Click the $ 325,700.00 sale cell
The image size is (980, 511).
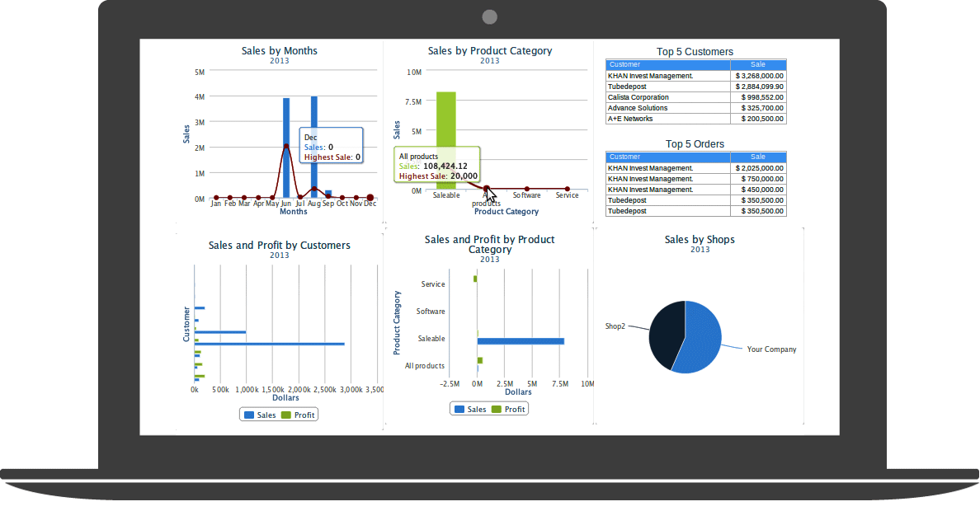click(x=758, y=108)
